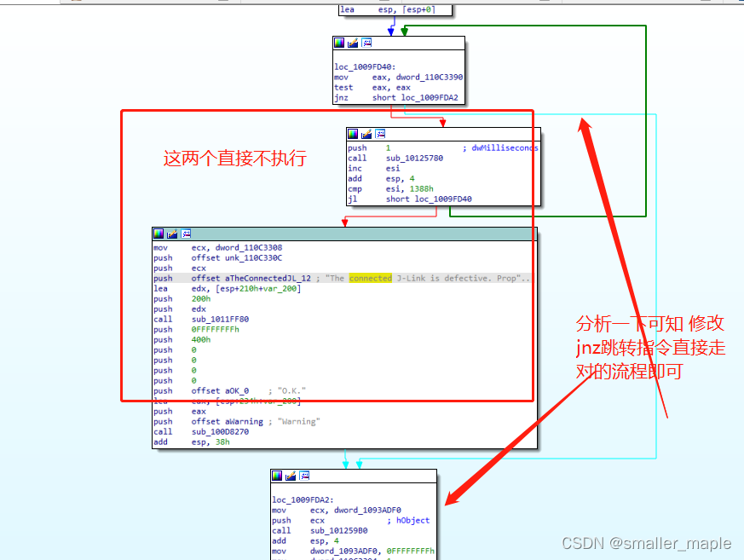Click 'lea edx, [esp+210h+var_200]' line
The width and height of the screenshot is (744, 560).
click(228, 289)
